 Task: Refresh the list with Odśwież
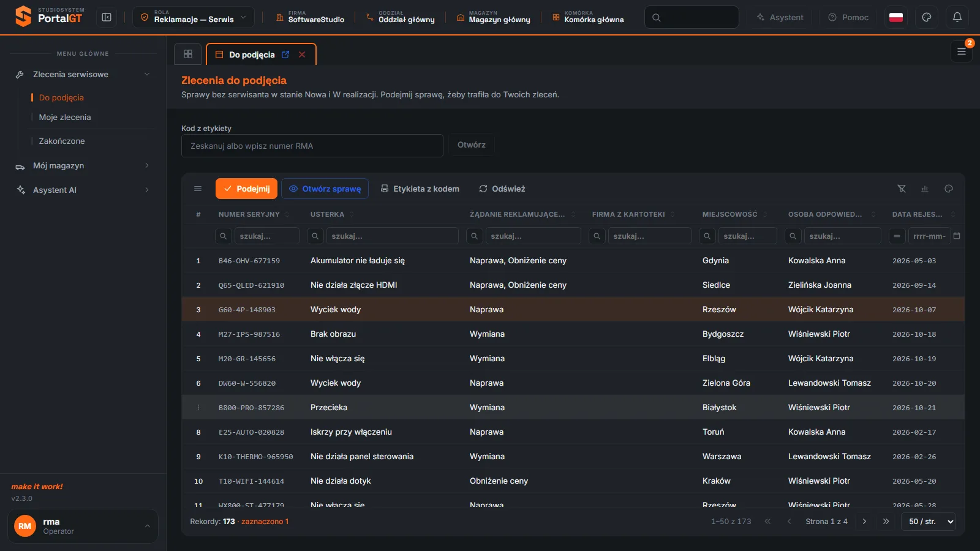pyautogui.click(x=502, y=189)
